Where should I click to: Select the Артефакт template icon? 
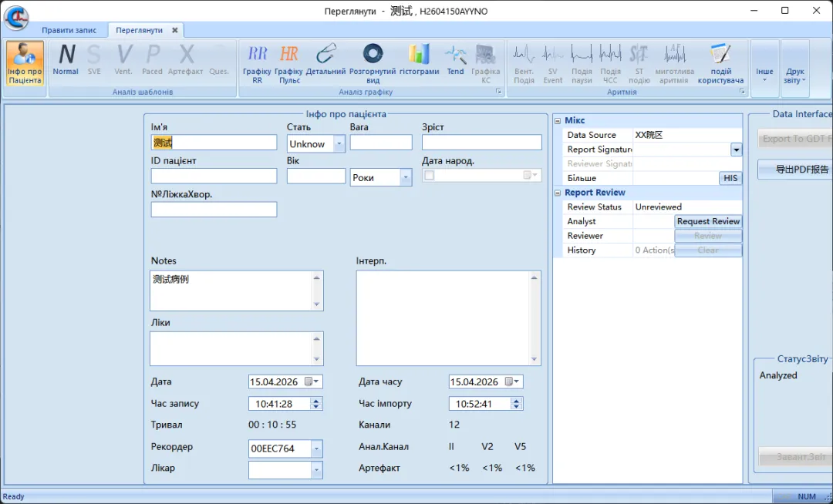pos(185,59)
